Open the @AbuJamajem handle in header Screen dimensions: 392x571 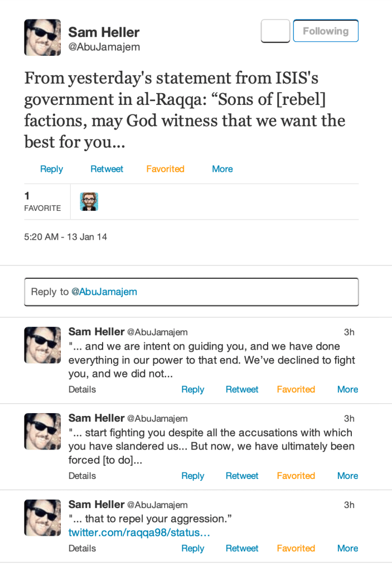pos(104,47)
